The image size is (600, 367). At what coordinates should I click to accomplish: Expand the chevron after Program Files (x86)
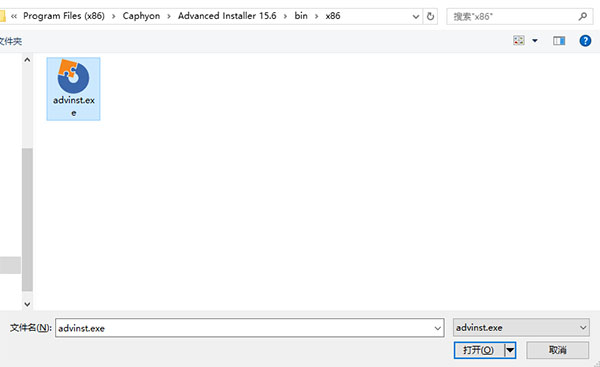tap(114, 16)
